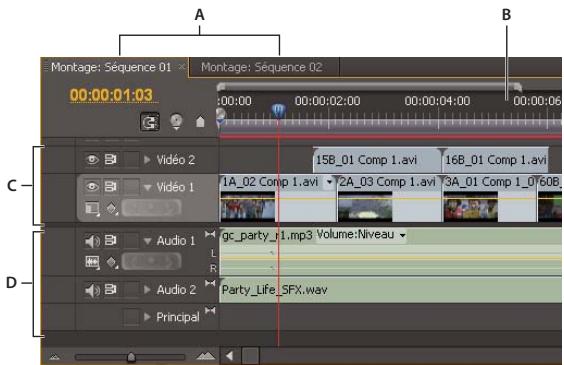Expand the Audio 2 track
The width and height of the screenshot is (564, 365).
[147, 289]
